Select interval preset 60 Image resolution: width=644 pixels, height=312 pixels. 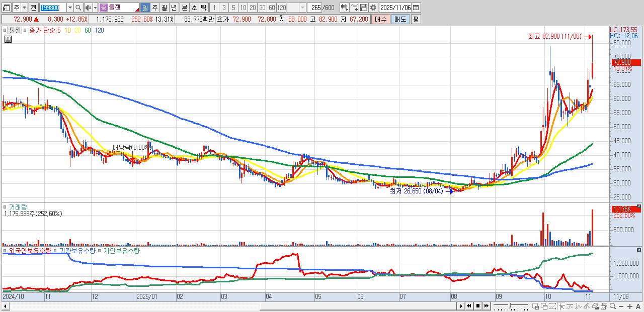pos(272,8)
